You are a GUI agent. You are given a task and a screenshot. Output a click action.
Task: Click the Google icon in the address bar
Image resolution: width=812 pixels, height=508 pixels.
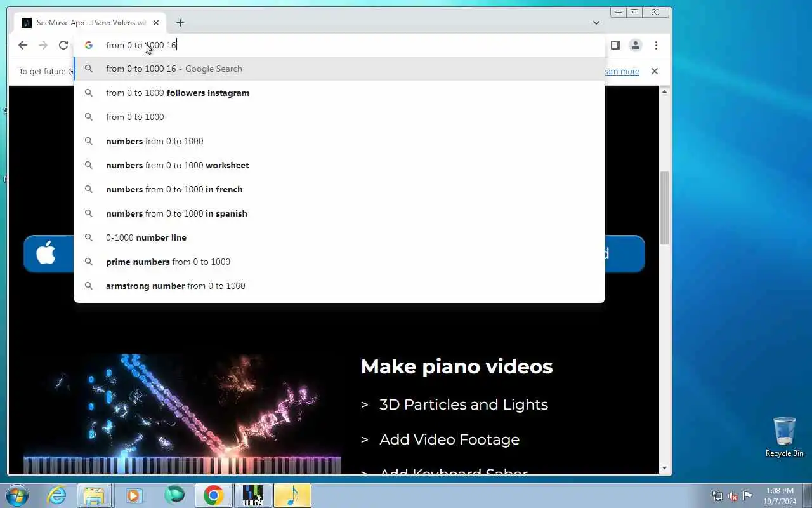click(89, 45)
